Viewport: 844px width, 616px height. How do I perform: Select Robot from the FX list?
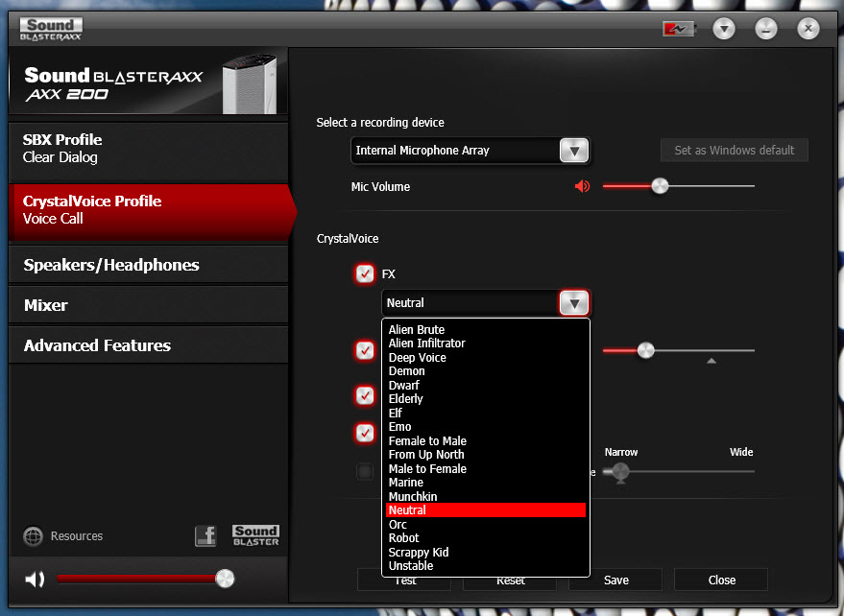click(486, 538)
